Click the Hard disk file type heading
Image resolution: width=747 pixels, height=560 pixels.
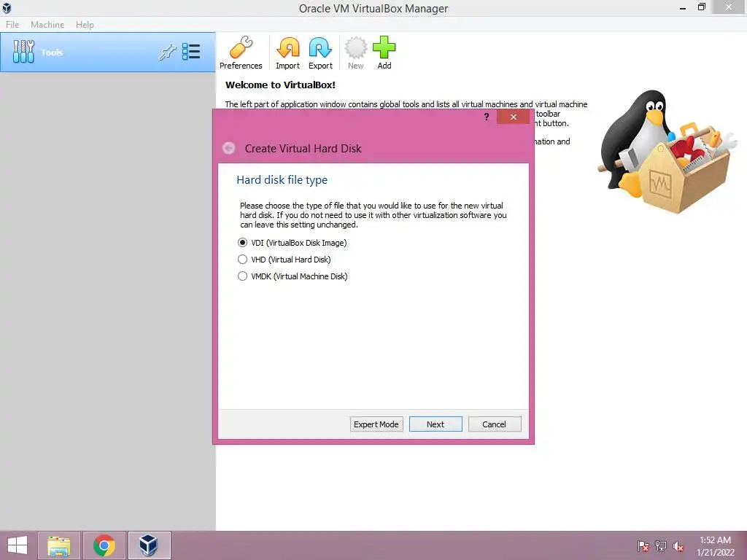pyautogui.click(x=282, y=179)
